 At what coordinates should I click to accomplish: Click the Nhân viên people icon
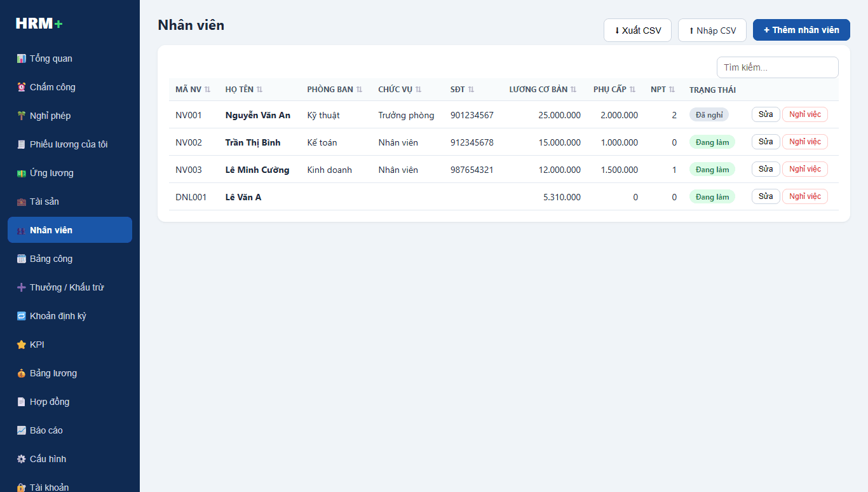[x=21, y=230]
